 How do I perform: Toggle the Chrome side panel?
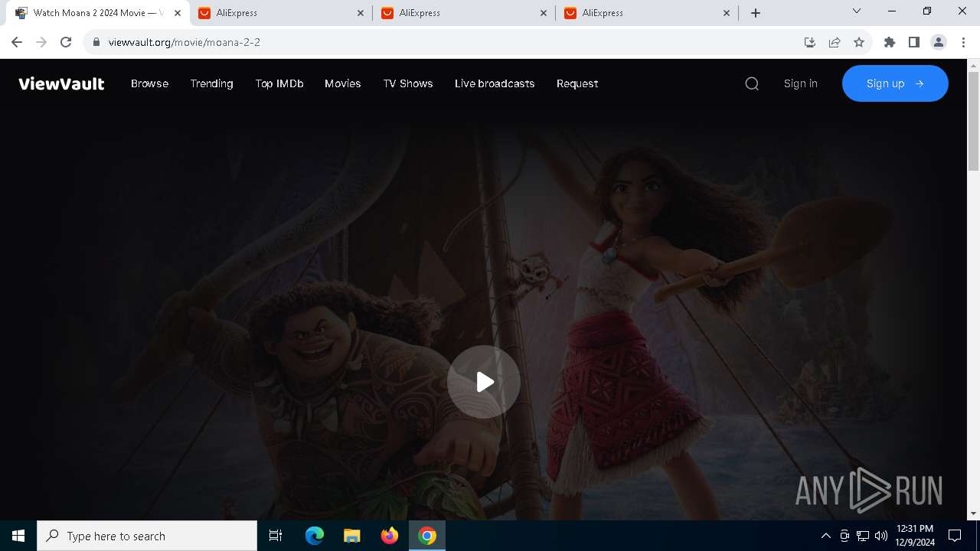(x=914, y=42)
